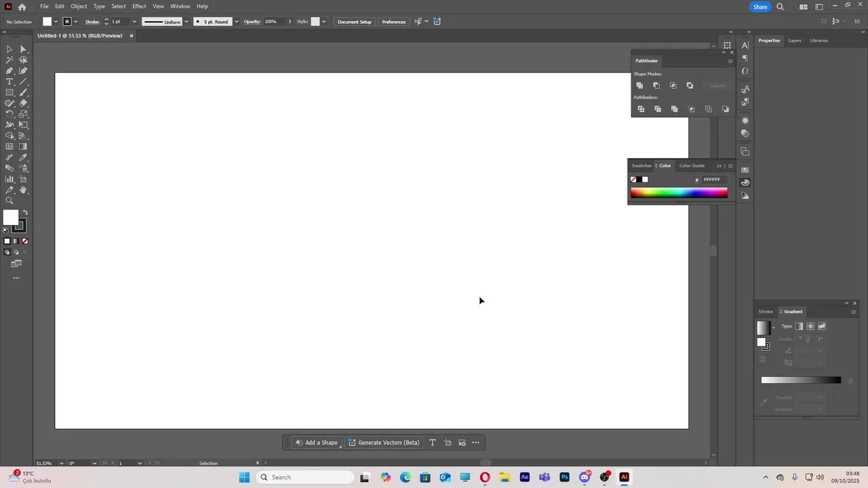Choose Linear Gradient type
The image size is (868, 488).
pyautogui.click(x=800, y=326)
